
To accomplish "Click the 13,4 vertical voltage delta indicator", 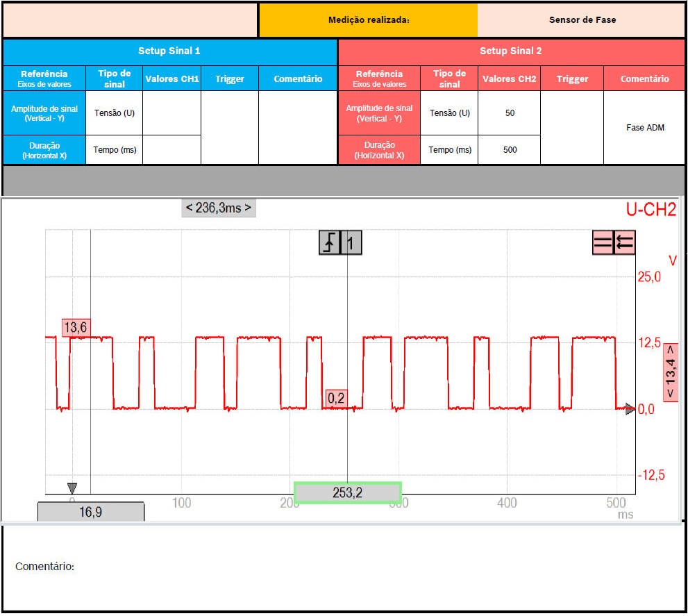I will 671,374.
